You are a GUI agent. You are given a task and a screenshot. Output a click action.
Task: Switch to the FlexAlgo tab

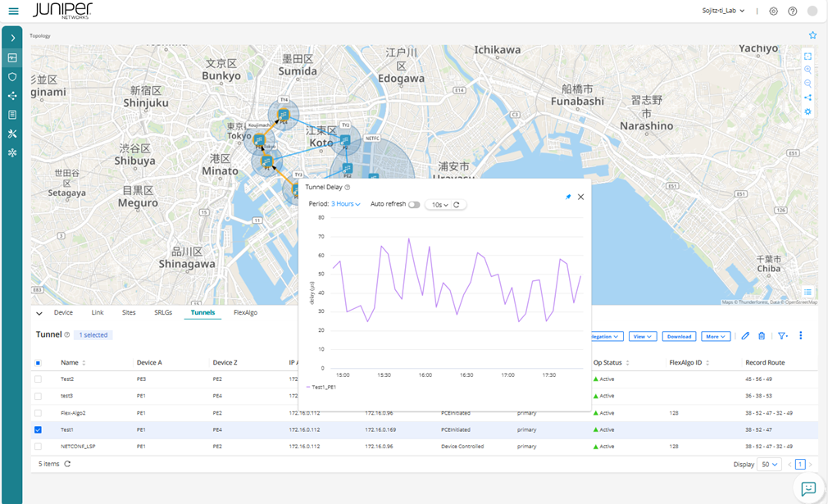point(245,312)
